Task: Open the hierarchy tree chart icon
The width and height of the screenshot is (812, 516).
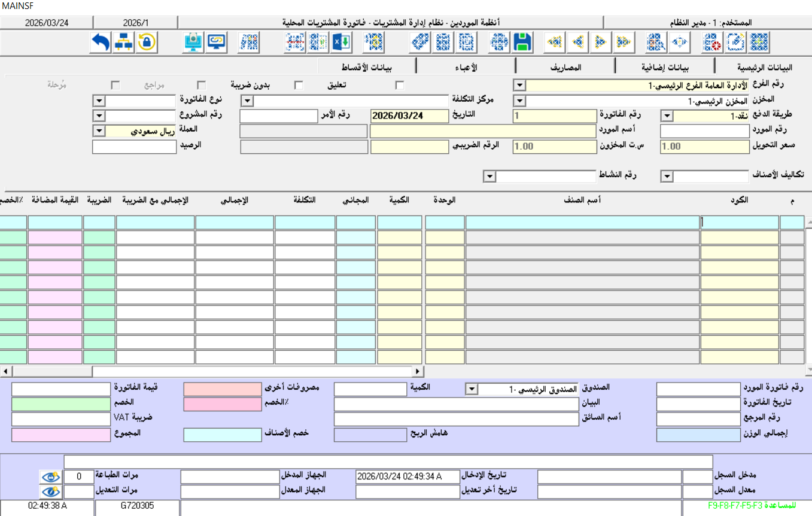Action: click(124, 43)
